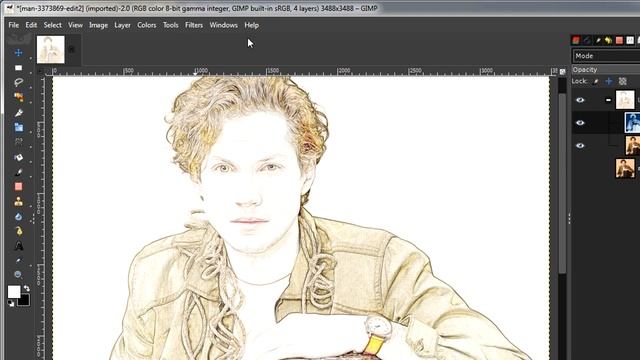The height and width of the screenshot is (360, 640).
Task: Toggle Lock position and size icon
Action: point(609,81)
